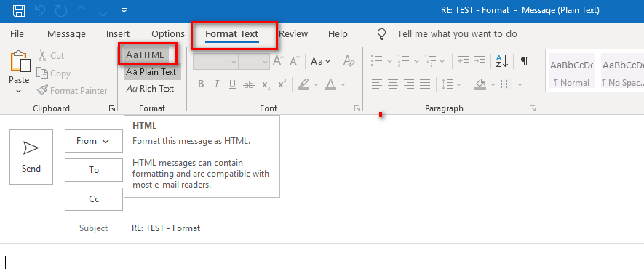Click the Save icon in title bar
The image size is (644, 269).
point(18,11)
